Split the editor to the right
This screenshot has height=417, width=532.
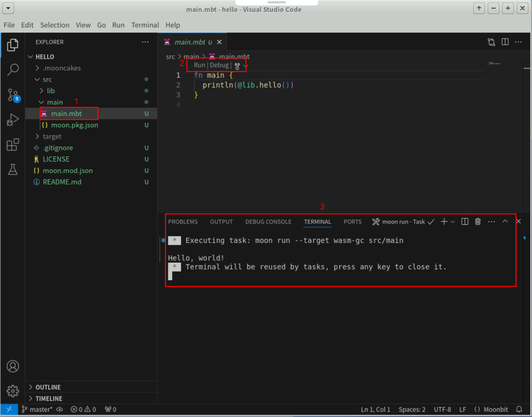(505, 42)
